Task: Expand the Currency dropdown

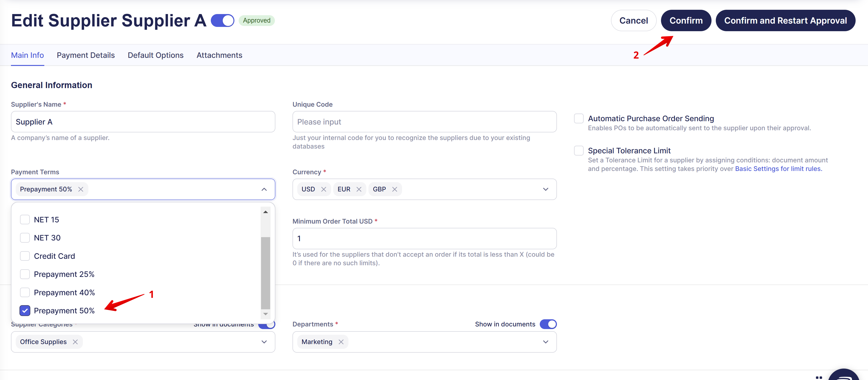Action: pyautogui.click(x=545, y=189)
